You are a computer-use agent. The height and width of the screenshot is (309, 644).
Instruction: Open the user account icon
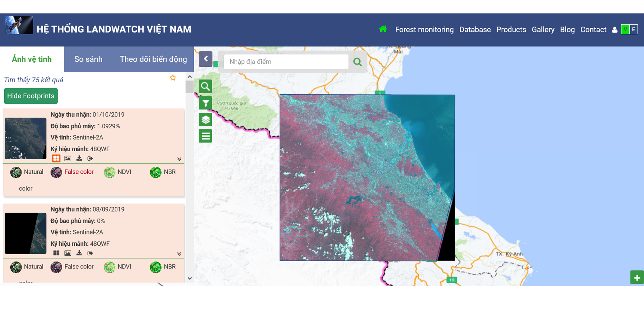click(615, 30)
